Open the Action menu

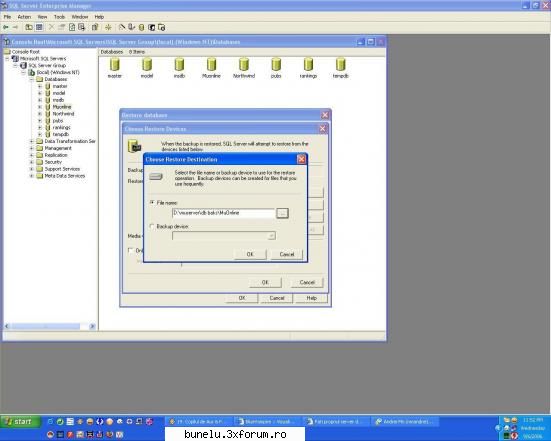point(24,17)
